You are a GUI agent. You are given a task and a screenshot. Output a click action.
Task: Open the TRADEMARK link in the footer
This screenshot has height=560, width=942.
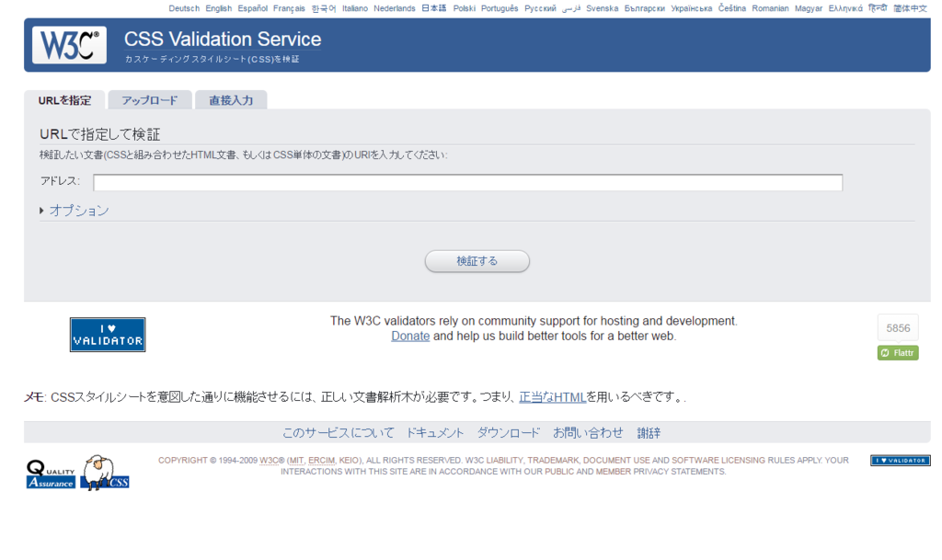(553, 461)
